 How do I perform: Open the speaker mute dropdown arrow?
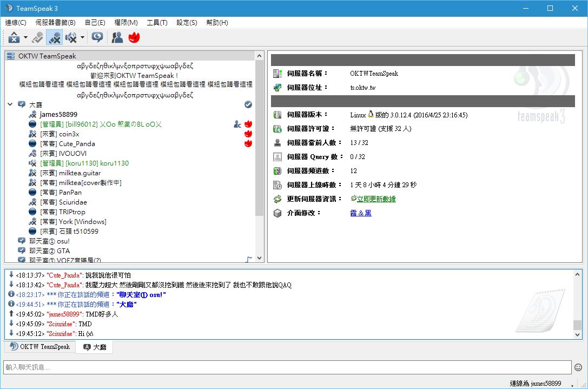(x=83, y=38)
